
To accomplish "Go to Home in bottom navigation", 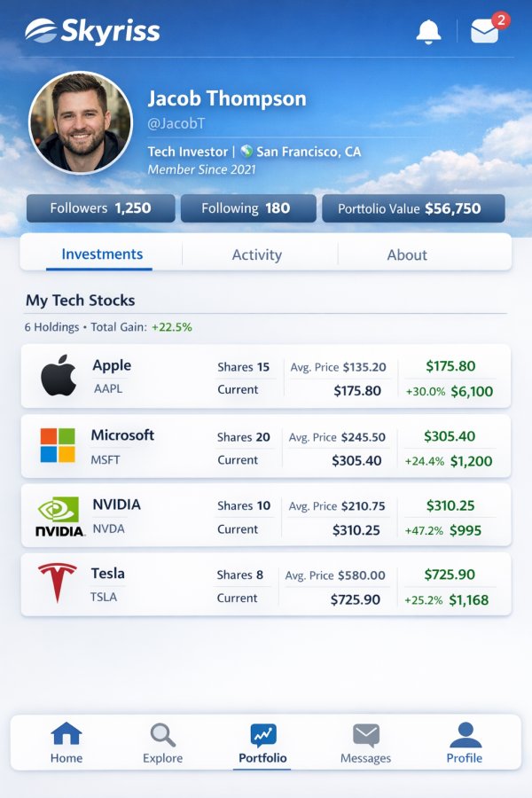I will [x=66, y=743].
